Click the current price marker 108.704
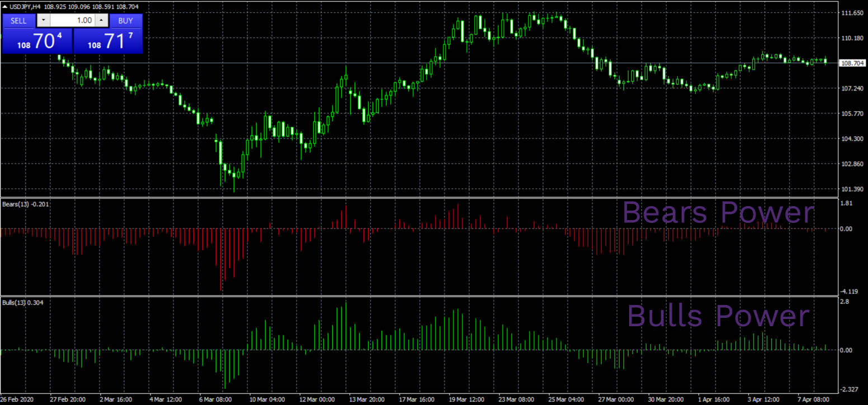Image resolution: width=868 pixels, height=405 pixels. [x=853, y=63]
